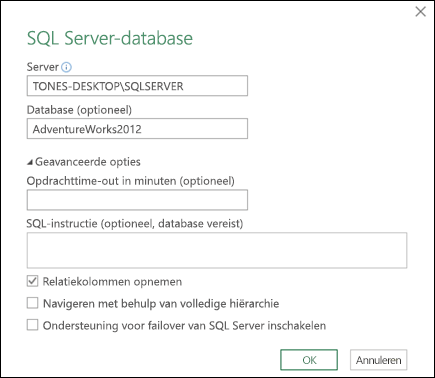Uncheck Relatiekolommen opnemen checkbox

32,281
